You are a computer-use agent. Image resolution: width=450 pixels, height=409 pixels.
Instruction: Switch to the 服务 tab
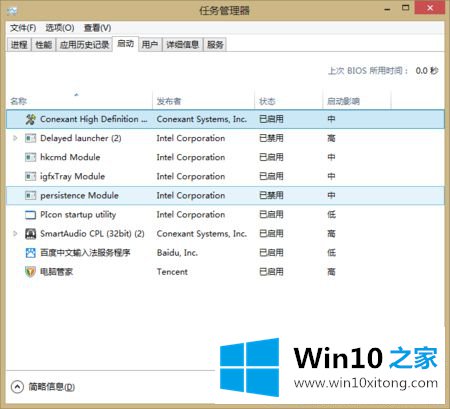click(x=215, y=45)
